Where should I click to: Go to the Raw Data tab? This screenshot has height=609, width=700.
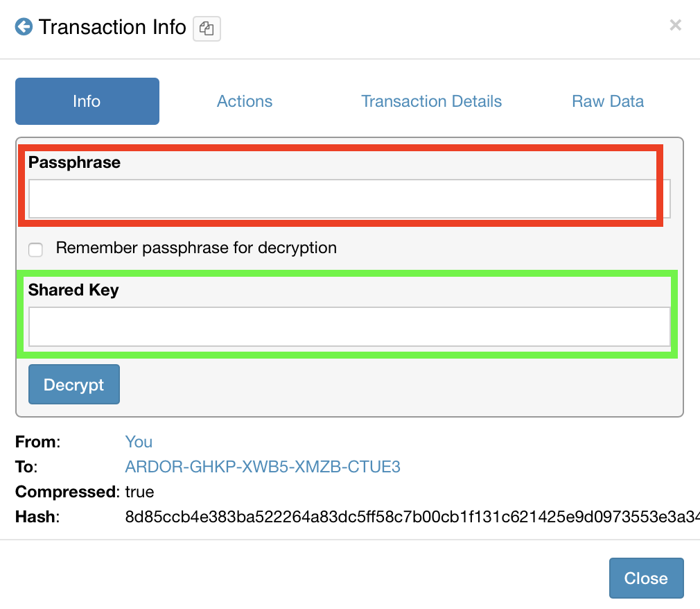coord(608,101)
